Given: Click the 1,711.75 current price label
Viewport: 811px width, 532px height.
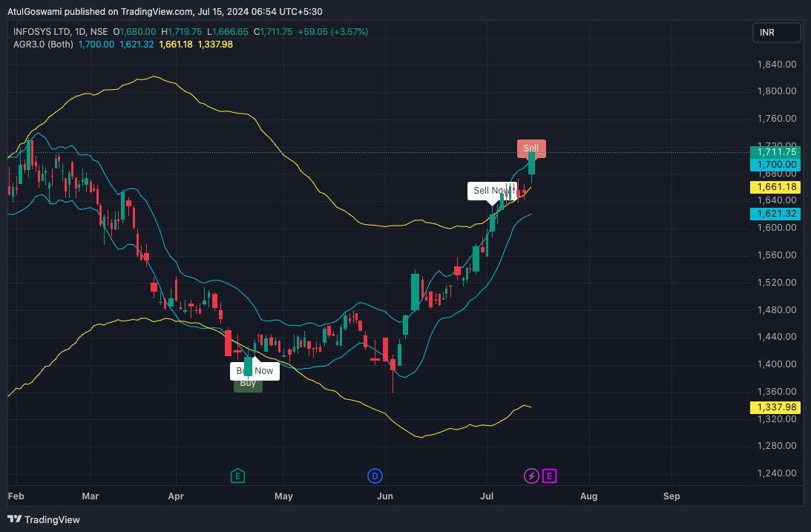Looking at the screenshot, I should click(775, 152).
